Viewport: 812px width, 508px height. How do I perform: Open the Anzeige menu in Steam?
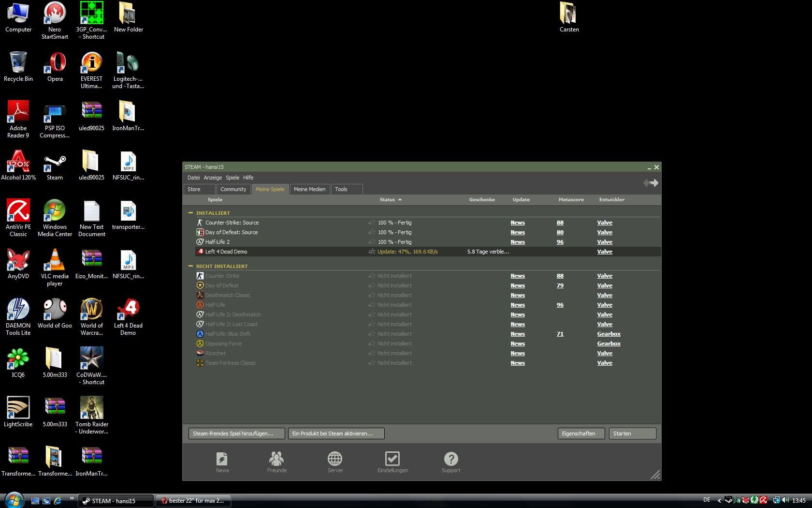tap(213, 178)
